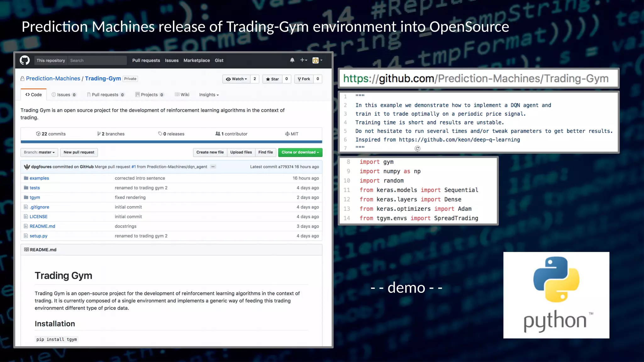This screenshot has height=362, width=644.
Task: Expand the Insights dropdown tab
Action: (x=209, y=95)
